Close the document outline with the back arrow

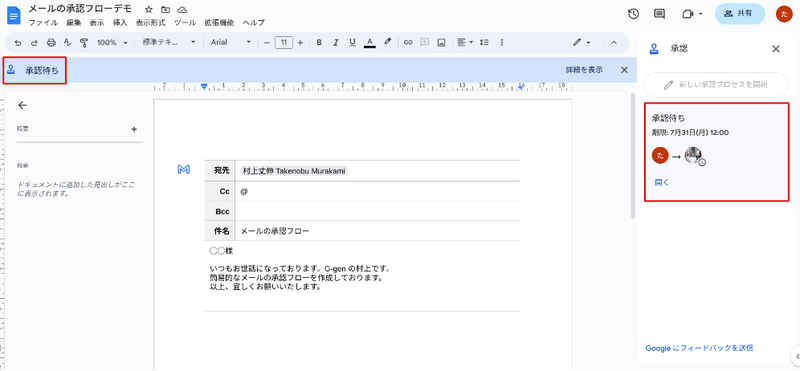tap(22, 105)
